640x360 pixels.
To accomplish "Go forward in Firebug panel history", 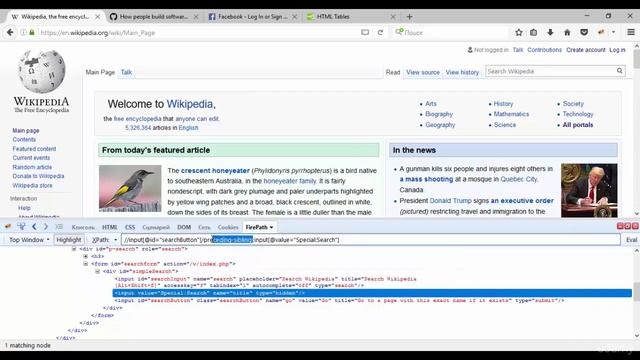I will 46,227.
